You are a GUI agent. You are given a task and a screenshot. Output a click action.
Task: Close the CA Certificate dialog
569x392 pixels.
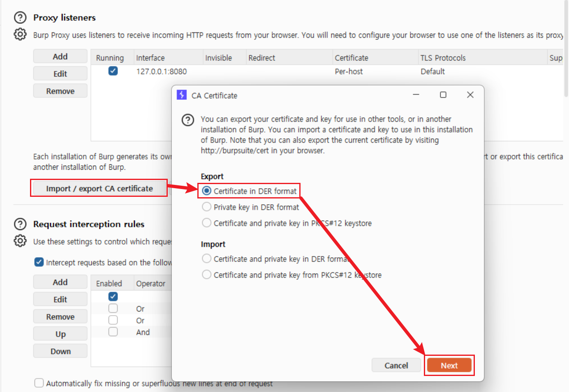[470, 95]
